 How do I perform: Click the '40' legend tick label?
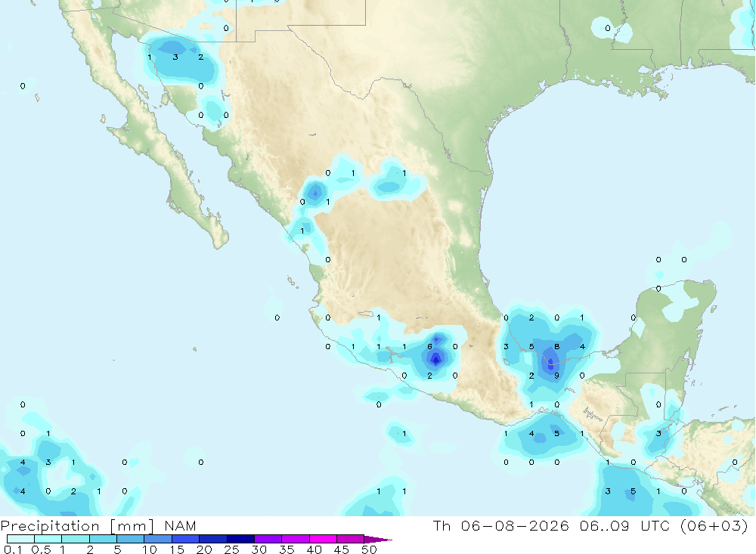(x=314, y=549)
